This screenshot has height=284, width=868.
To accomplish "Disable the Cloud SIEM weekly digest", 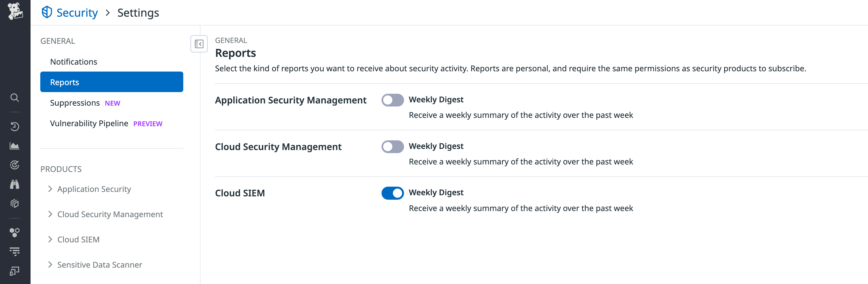I will tap(392, 193).
